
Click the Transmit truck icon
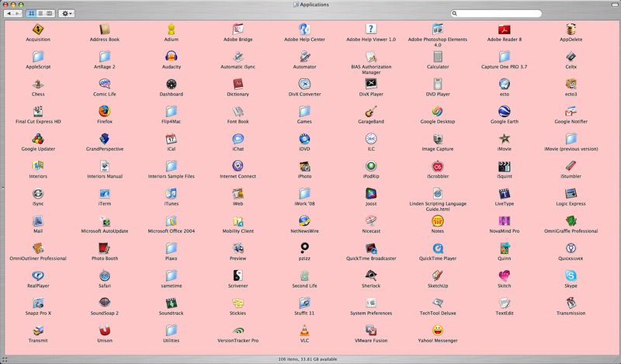38,330
